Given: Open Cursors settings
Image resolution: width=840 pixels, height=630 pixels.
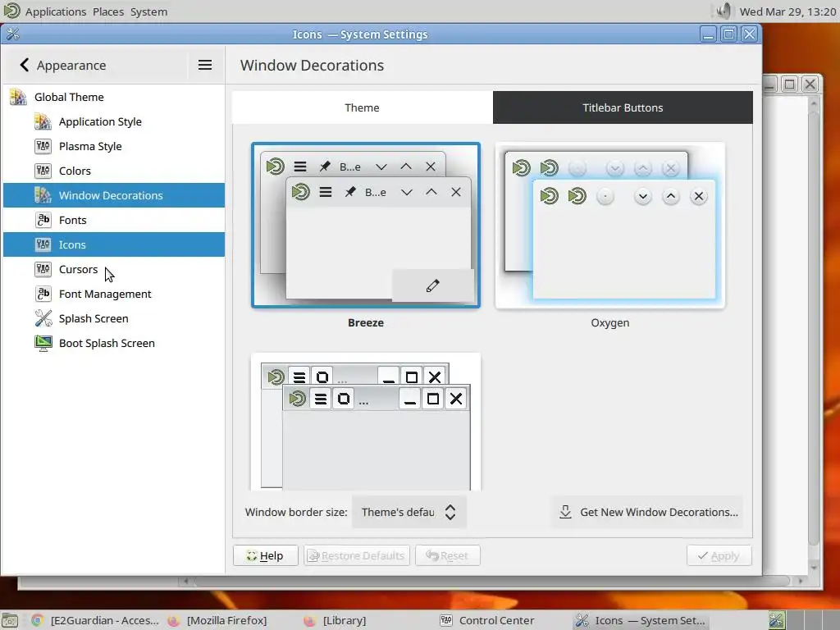Looking at the screenshot, I should point(113,269).
